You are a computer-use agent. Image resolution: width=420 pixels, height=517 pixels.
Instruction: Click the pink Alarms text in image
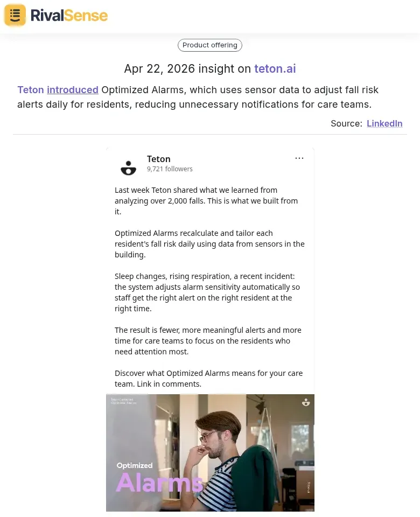[159, 482]
